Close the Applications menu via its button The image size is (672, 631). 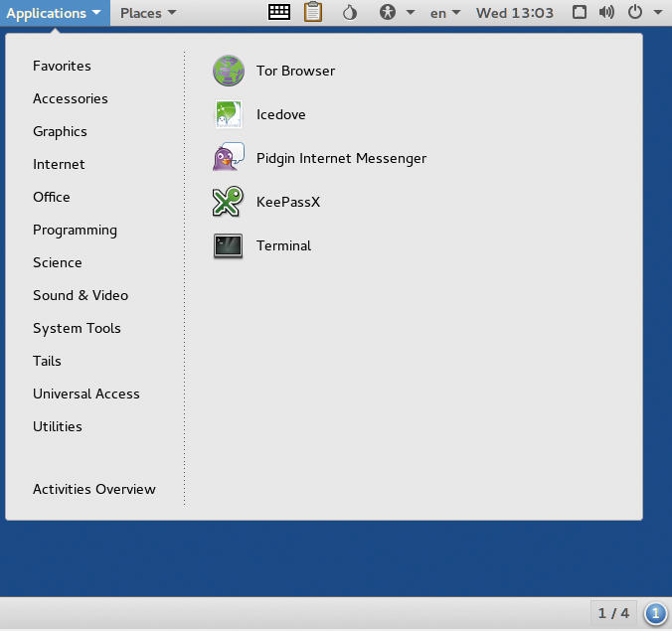[55, 13]
